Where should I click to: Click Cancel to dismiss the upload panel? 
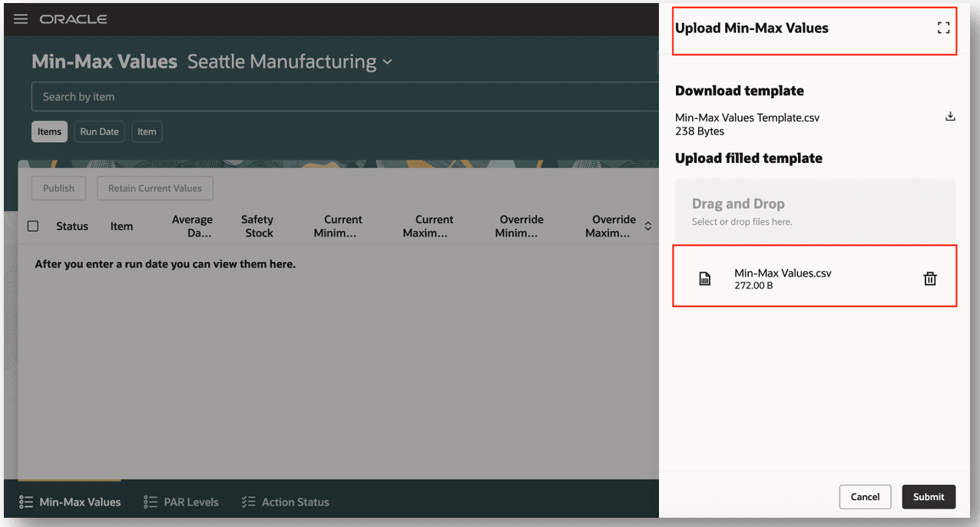click(865, 497)
